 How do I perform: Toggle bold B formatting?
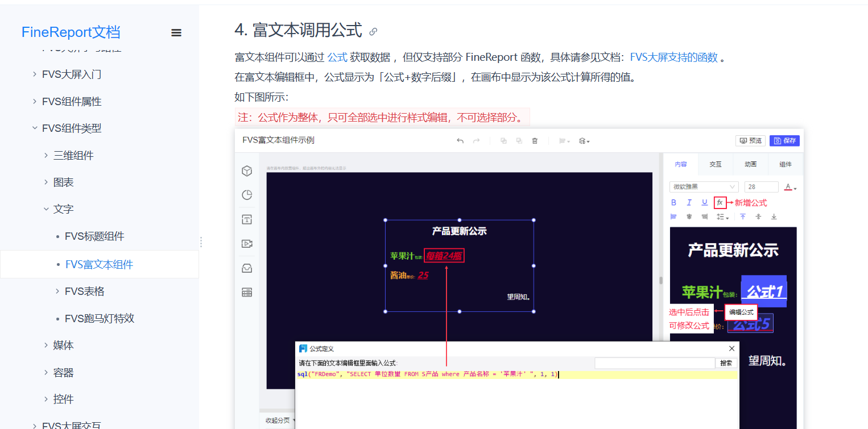674,202
